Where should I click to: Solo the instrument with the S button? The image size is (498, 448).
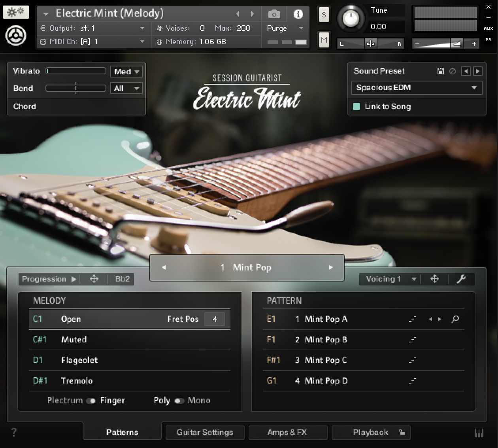324,14
